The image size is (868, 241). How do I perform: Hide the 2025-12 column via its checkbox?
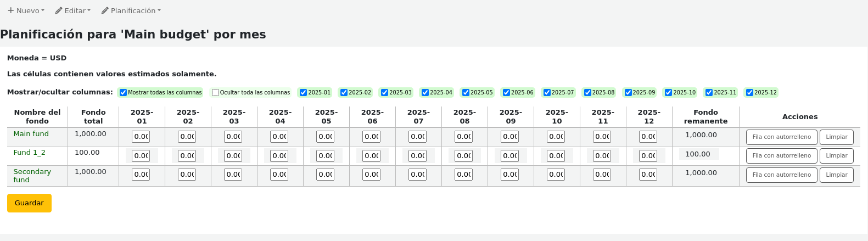749,93
